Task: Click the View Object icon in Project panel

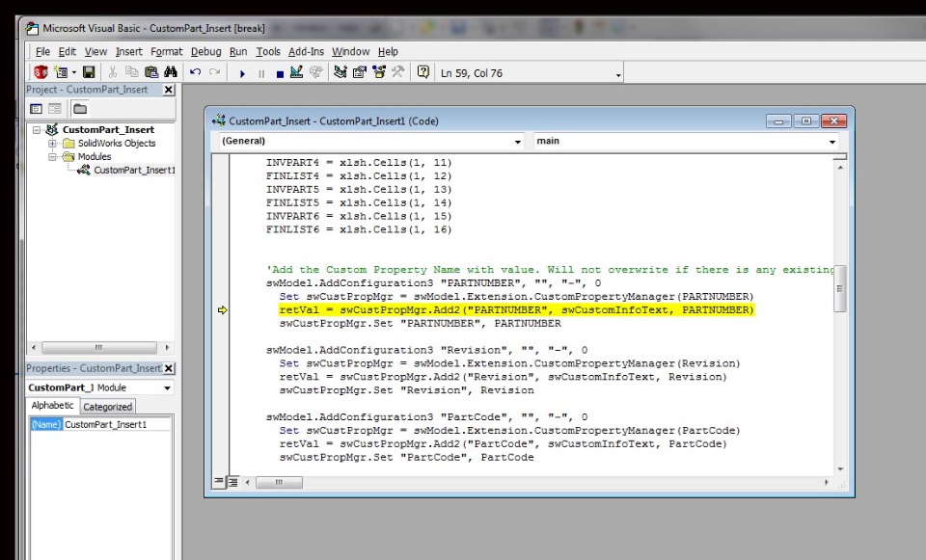Action: 55,109
